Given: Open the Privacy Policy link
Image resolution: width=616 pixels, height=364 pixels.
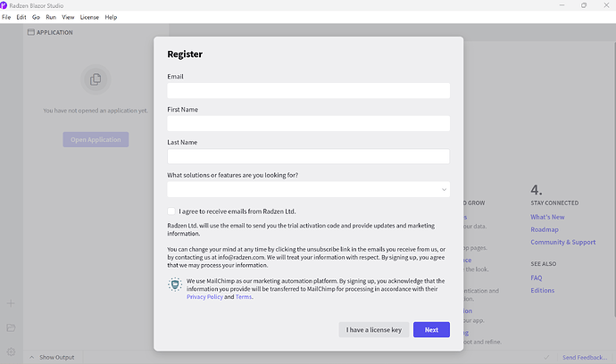Looking at the screenshot, I should (x=204, y=297).
